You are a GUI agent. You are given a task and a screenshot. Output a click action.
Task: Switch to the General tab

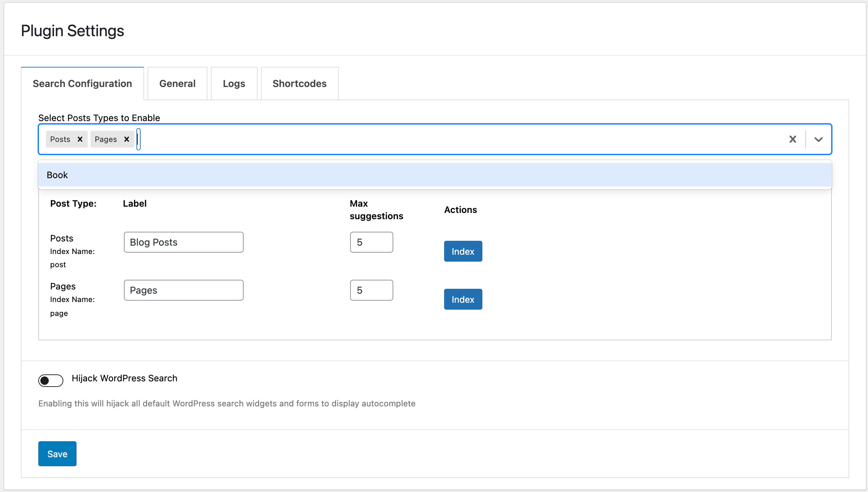177,84
